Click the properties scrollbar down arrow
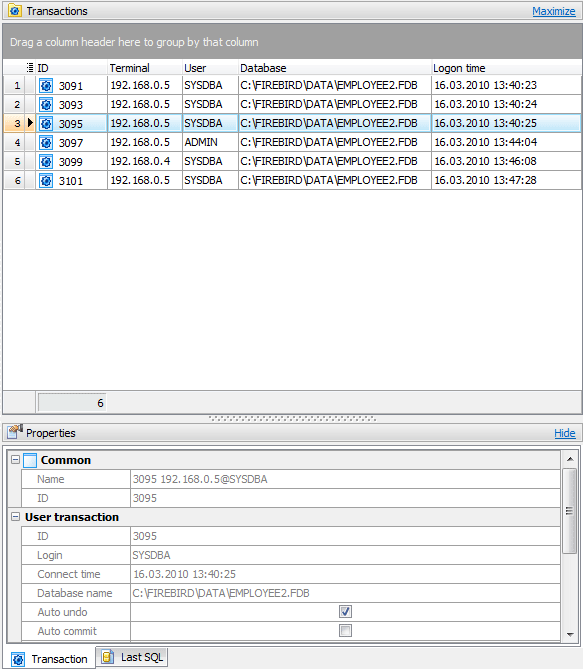This screenshot has height=669, width=583. pyautogui.click(x=570, y=634)
